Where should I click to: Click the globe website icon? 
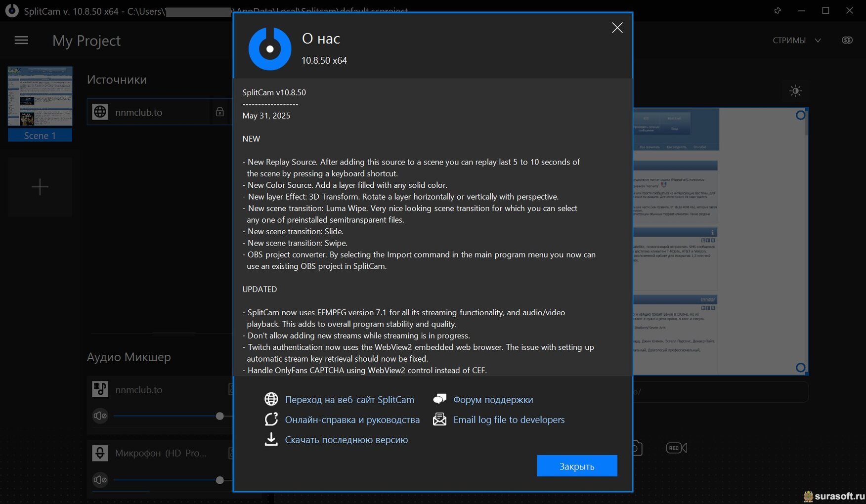click(x=271, y=399)
